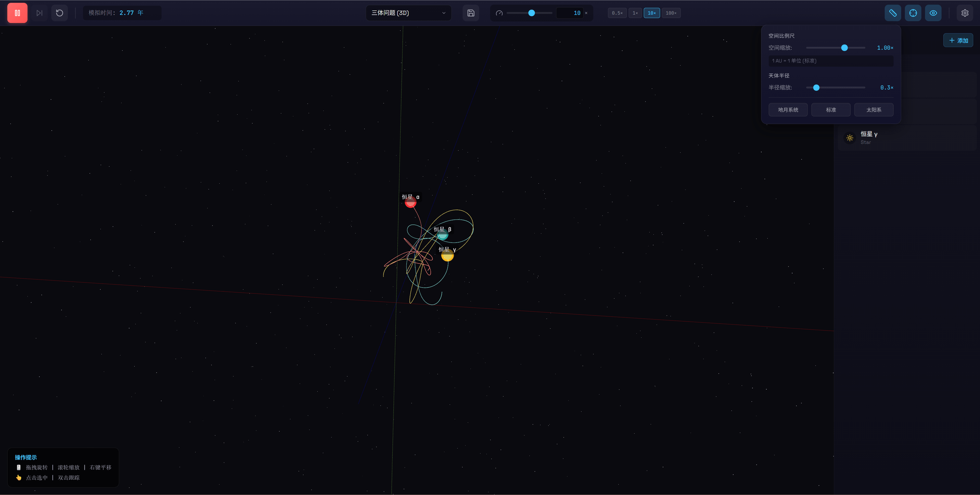Toggle the ruler scale panel icon
This screenshot has width=980, height=495.
click(893, 13)
